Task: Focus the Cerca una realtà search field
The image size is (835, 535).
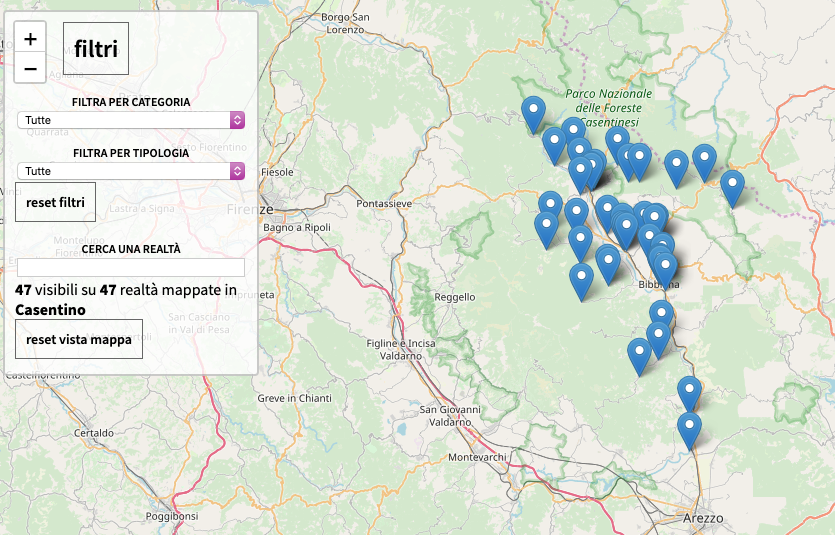Action: [130, 267]
